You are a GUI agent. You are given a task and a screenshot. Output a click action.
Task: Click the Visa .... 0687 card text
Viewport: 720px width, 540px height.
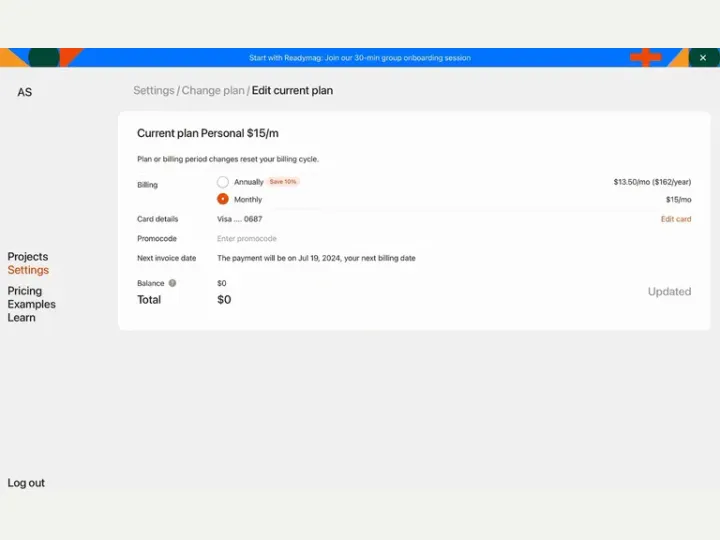[x=240, y=219]
